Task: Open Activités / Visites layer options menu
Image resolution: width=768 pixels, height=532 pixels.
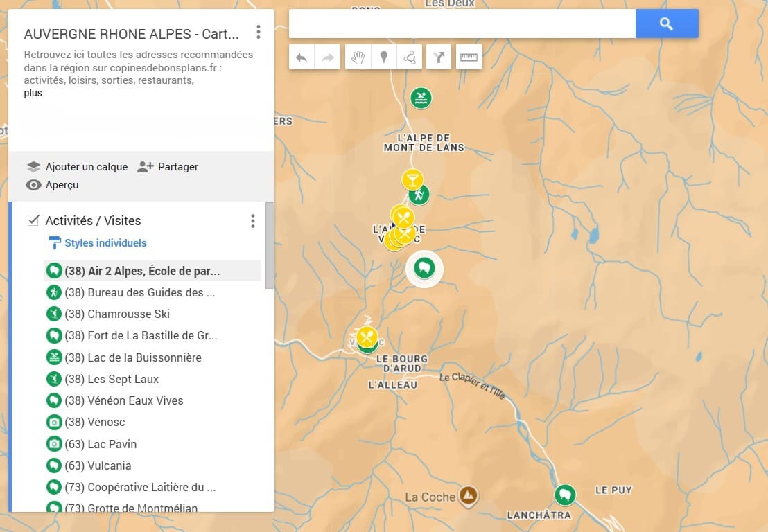Action: [253, 221]
